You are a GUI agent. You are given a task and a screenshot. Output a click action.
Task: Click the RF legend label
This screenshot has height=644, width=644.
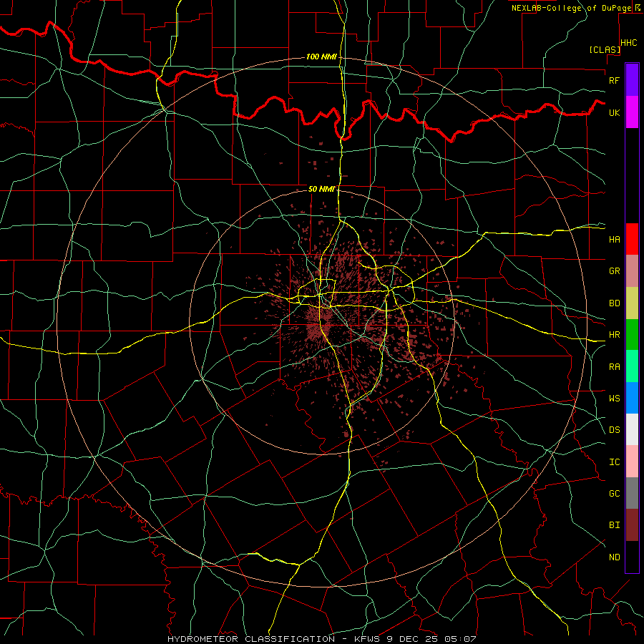(x=614, y=80)
